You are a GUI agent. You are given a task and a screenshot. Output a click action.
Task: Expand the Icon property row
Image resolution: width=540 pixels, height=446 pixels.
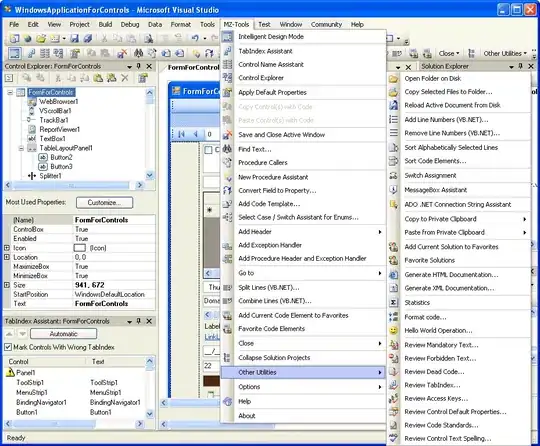7,248
